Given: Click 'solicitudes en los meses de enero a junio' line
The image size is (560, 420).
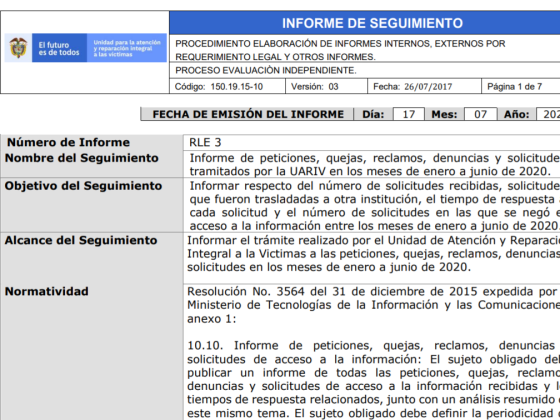Looking at the screenshot, I should [329, 267].
